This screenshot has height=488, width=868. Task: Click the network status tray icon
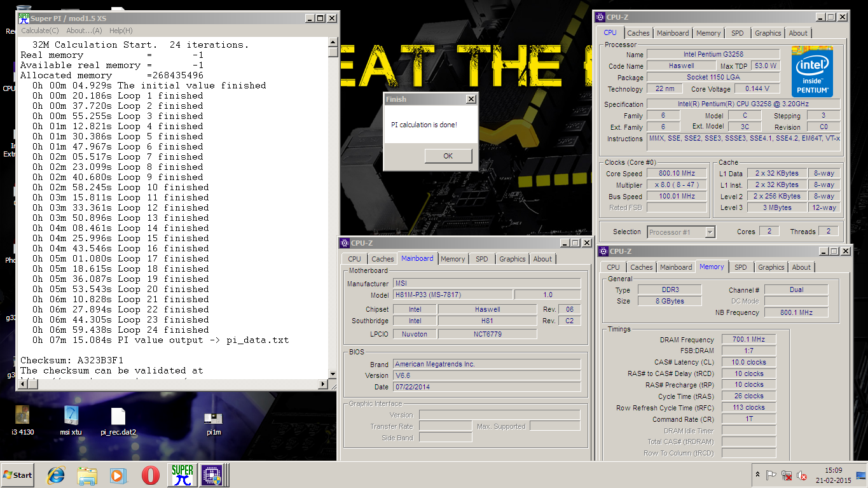coord(787,475)
